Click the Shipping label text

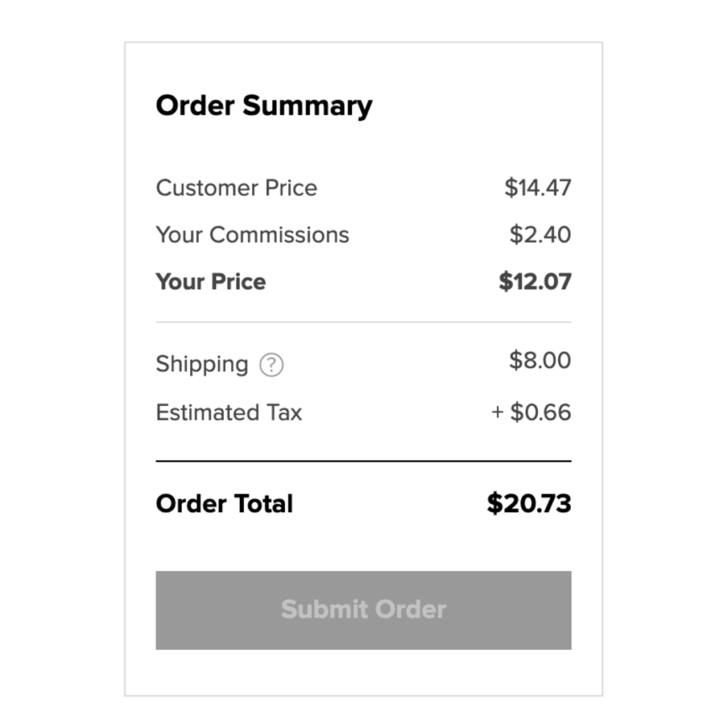tap(202, 364)
